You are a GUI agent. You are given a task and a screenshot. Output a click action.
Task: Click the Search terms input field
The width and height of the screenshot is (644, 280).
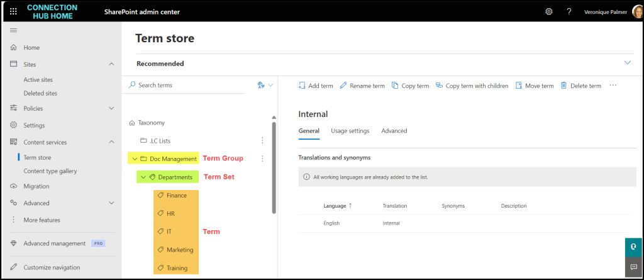pos(189,85)
